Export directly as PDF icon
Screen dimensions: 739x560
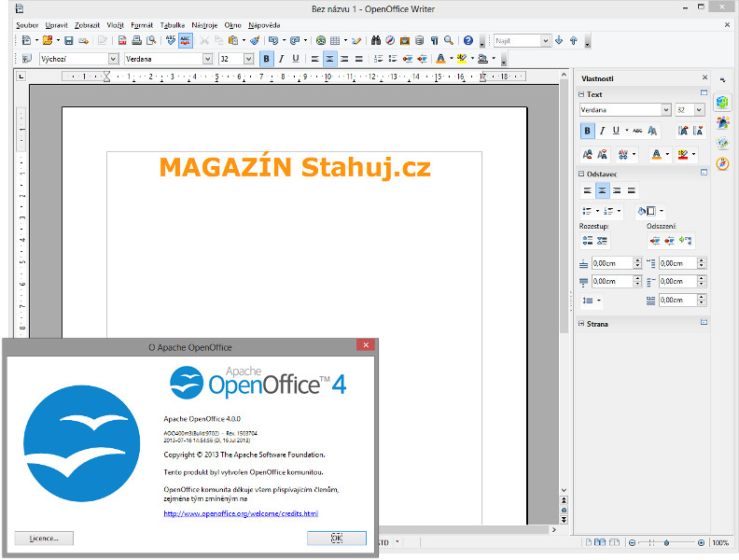pyautogui.click(x=122, y=40)
